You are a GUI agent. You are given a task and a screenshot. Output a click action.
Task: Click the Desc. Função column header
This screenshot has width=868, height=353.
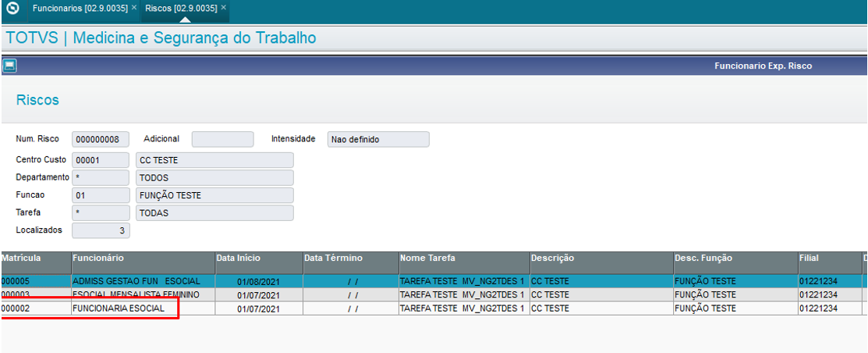tap(735, 262)
